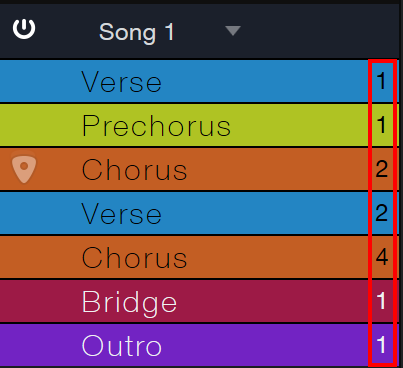The height and width of the screenshot is (368, 403).
Task: Select the Chorus section with repeat count 2
Action: (199, 169)
